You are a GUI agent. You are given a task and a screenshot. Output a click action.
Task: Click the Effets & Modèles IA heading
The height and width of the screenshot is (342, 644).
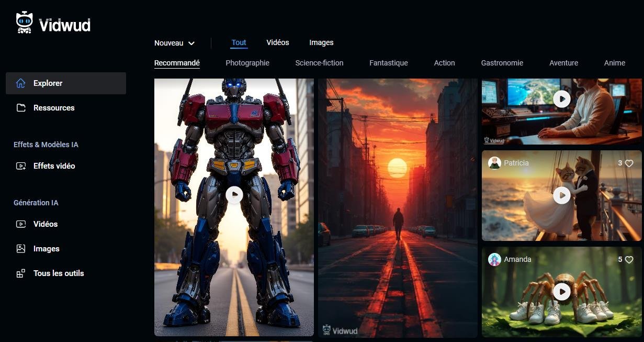[46, 145]
